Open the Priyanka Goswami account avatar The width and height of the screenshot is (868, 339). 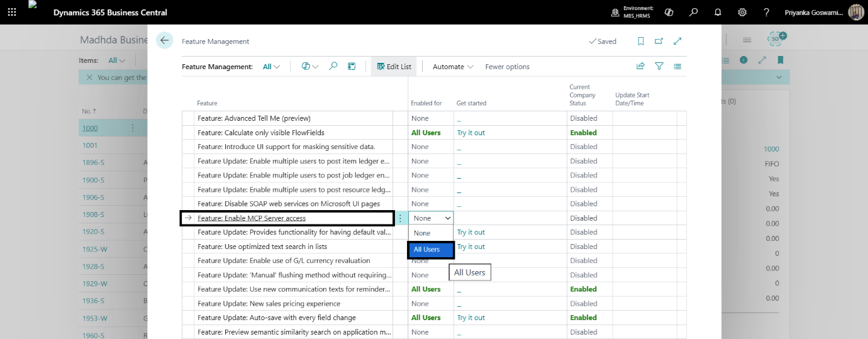pyautogui.click(x=855, y=12)
